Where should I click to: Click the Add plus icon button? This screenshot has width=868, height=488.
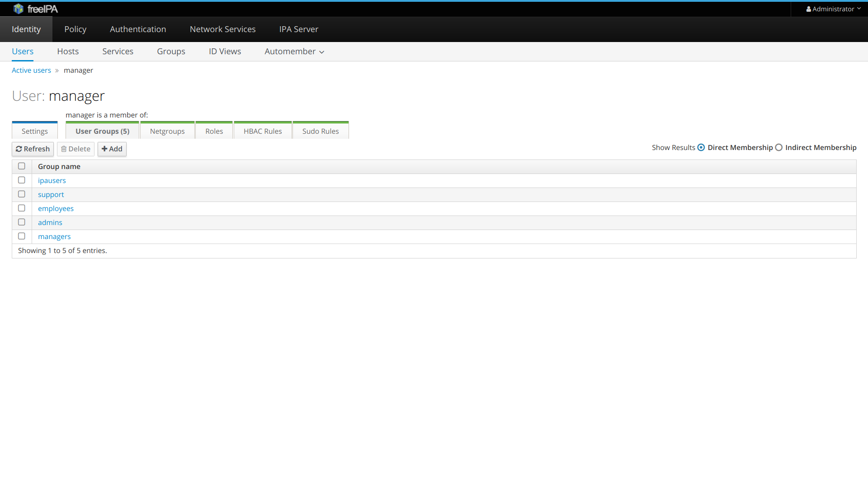(104, 149)
